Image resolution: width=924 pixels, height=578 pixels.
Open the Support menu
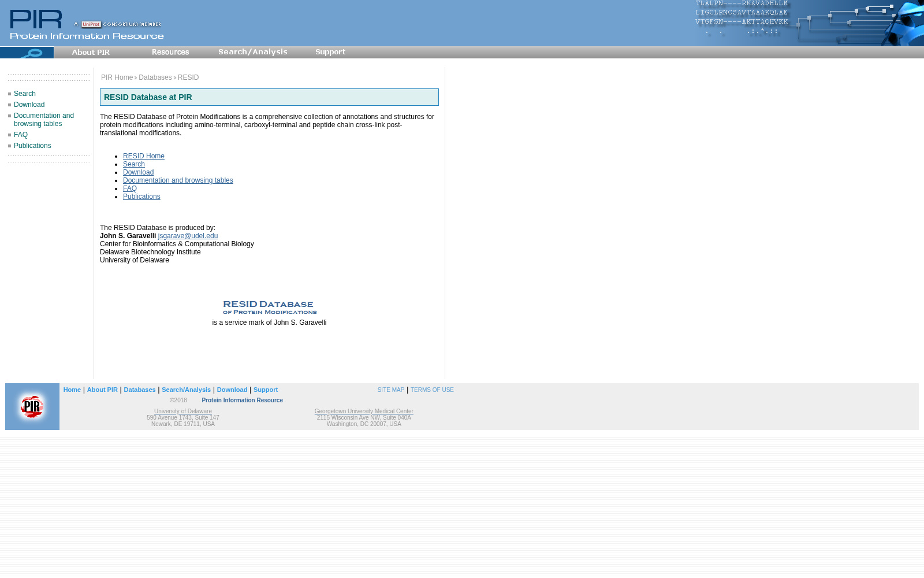pyautogui.click(x=330, y=52)
